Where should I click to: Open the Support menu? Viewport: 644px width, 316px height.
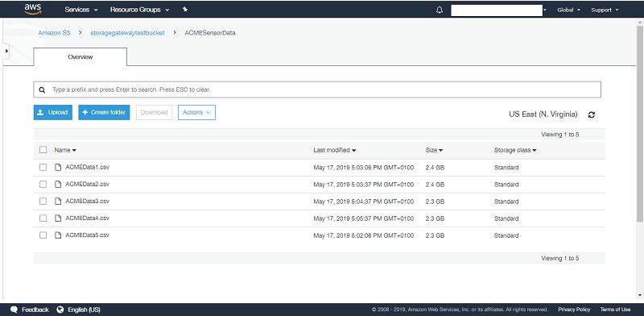click(605, 10)
